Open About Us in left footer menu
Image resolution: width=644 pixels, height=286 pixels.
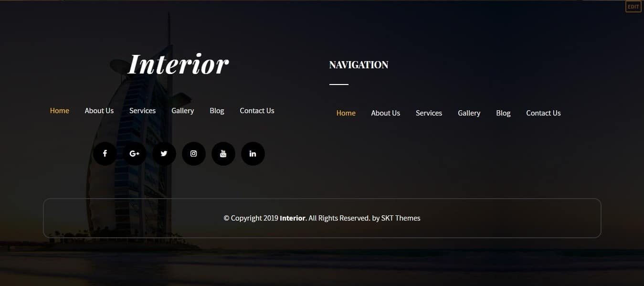[99, 111]
